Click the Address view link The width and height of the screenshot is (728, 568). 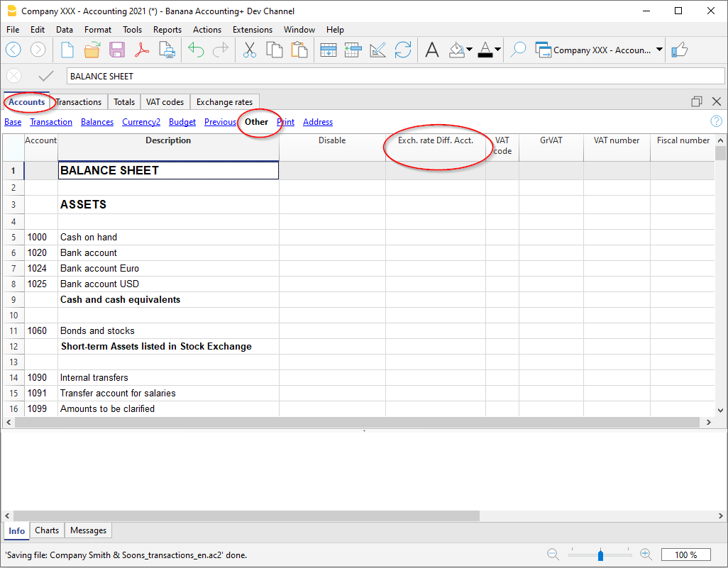pos(318,122)
